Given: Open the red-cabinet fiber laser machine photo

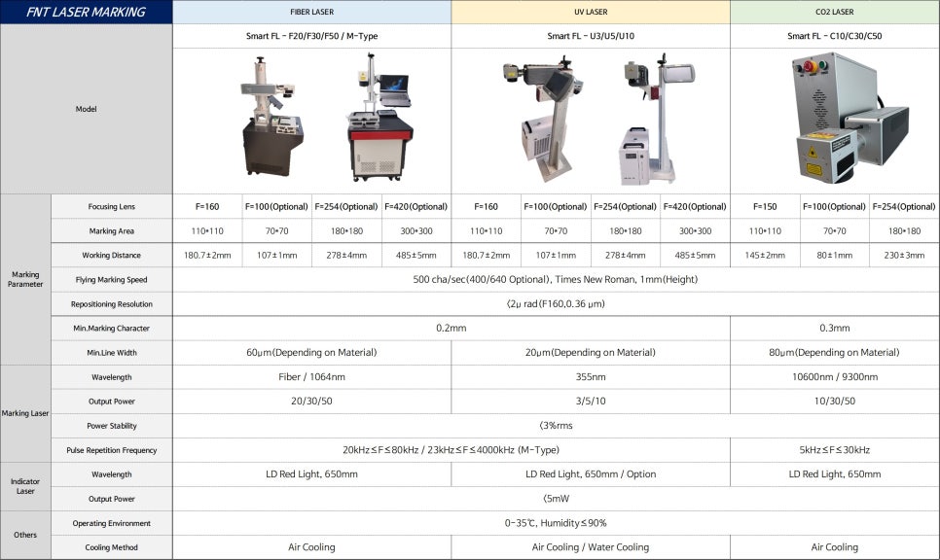Looking at the screenshot, I should tap(380, 118).
